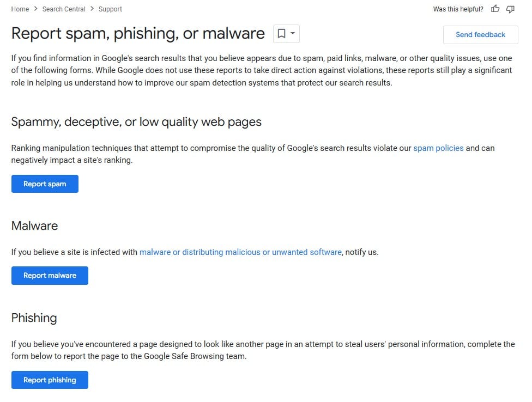The image size is (532, 402).
Task: Click the bookmark icon beside the page title
Action: coord(281,34)
